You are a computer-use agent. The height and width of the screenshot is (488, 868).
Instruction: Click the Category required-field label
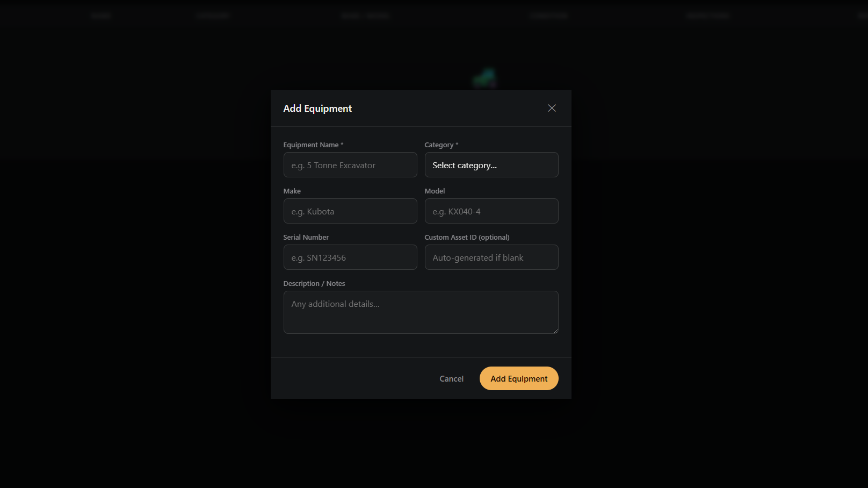pos(440,145)
